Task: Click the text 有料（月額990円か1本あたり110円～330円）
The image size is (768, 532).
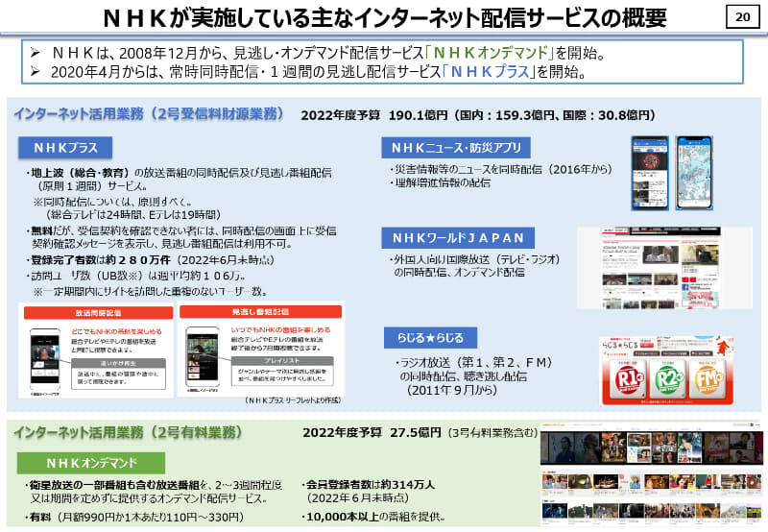Action: [x=136, y=517]
